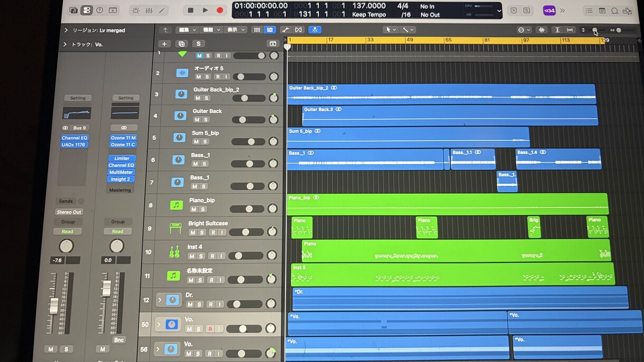Mute the Sum 5_bip track

(x=196, y=141)
